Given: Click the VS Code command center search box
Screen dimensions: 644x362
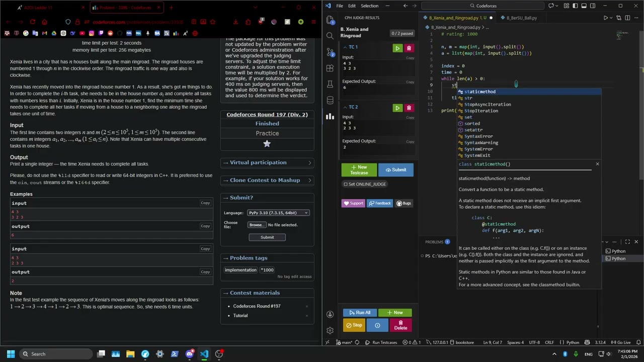Looking at the screenshot, I should [483, 6].
